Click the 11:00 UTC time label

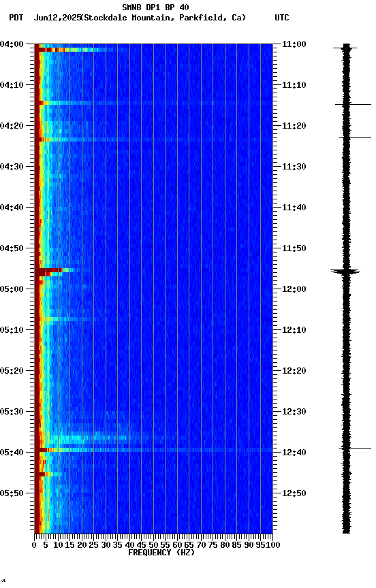click(x=294, y=44)
